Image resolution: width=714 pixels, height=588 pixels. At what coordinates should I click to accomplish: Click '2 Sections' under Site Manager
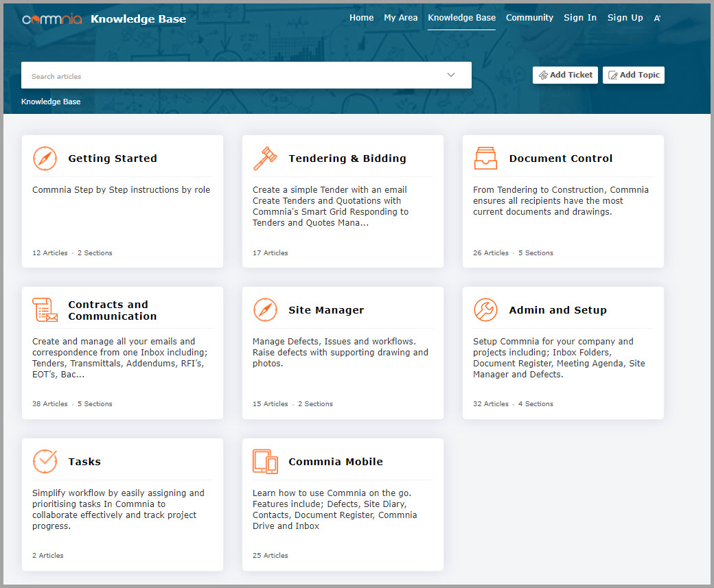click(x=316, y=404)
